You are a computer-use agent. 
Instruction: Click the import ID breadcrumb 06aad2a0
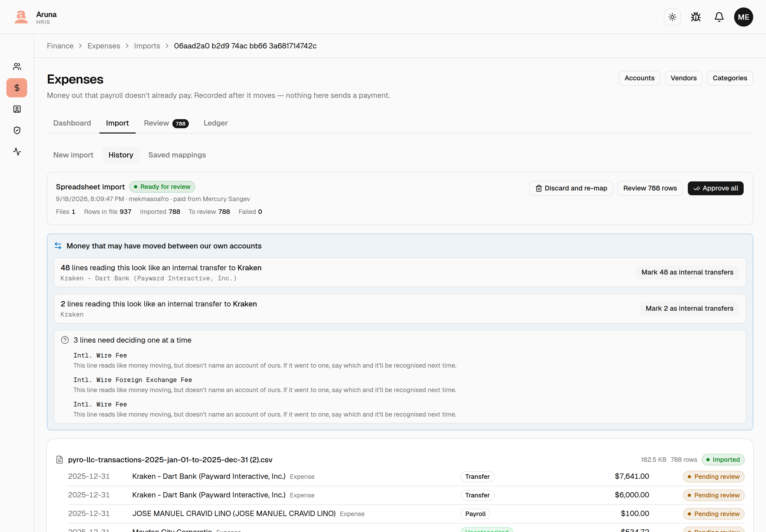[x=245, y=46]
